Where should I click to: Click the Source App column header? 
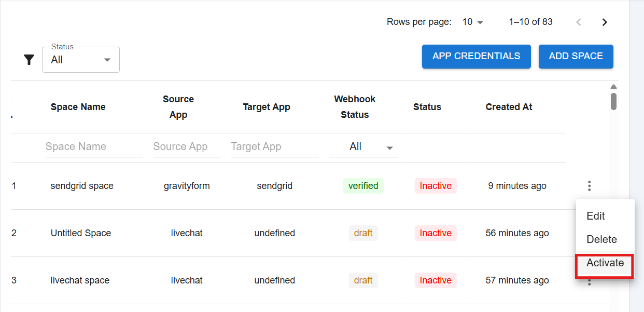(178, 107)
